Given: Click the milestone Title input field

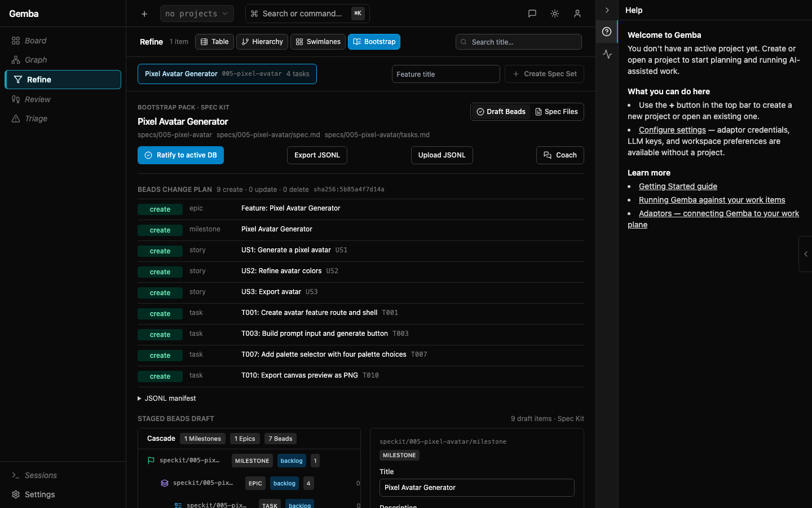Looking at the screenshot, I should (x=477, y=488).
